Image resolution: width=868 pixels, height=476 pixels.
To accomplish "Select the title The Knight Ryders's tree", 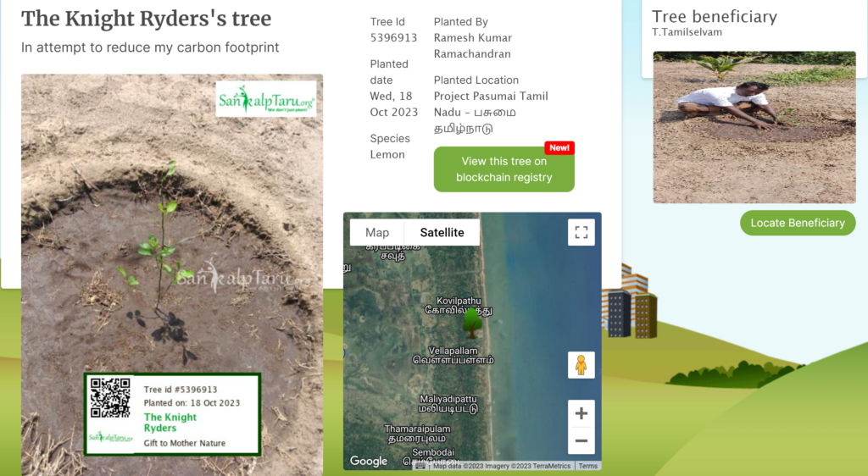I will click(x=146, y=19).
